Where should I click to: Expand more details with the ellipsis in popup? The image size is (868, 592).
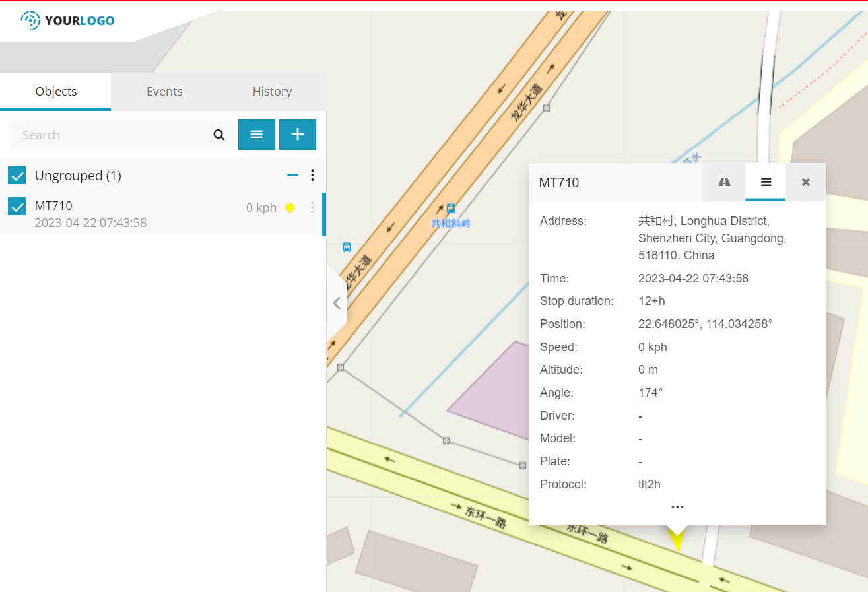[677, 507]
